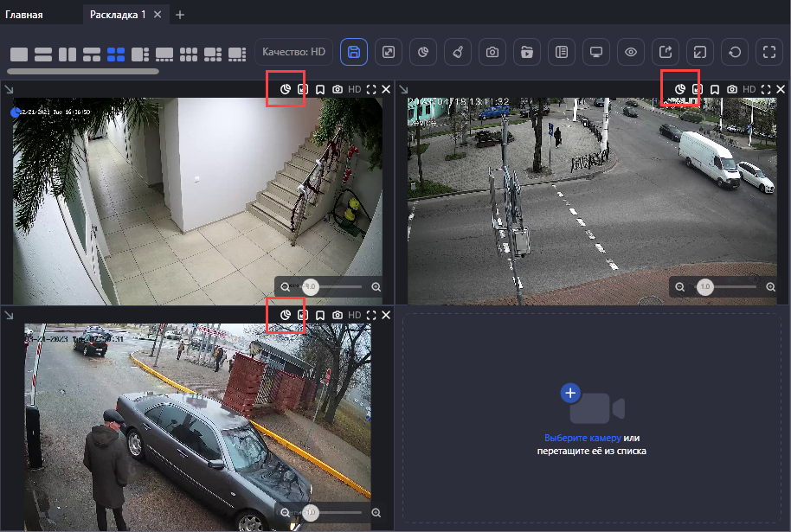791x532 pixels.
Task: Click the resize arrow on parking camera cell
Action: pos(8,314)
